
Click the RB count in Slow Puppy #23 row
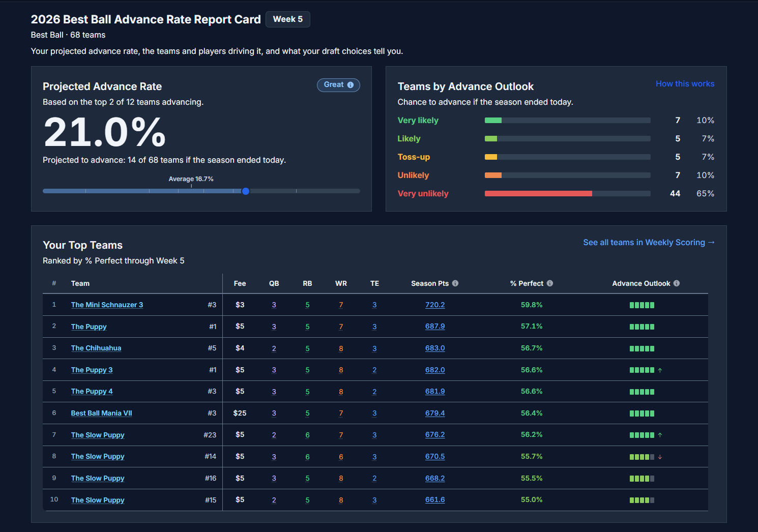click(x=307, y=435)
